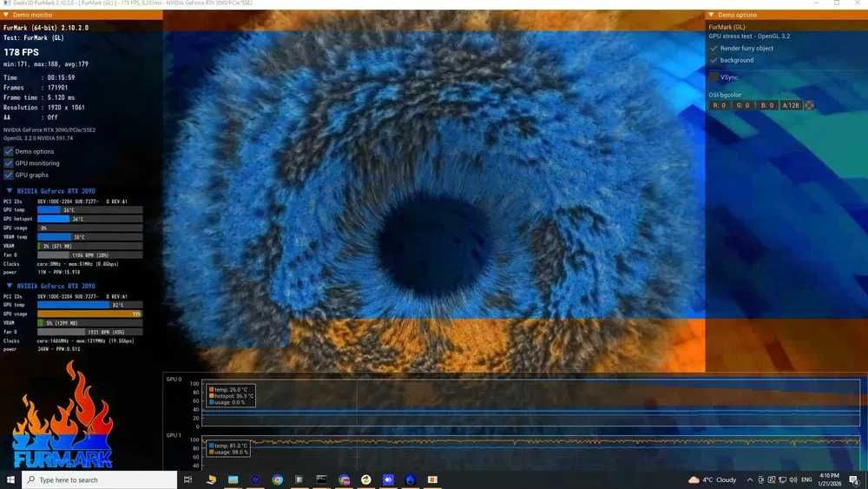Screen dimensions: 868x489
Task: Switch to FurMark taskbar icon
Action: 411,479
